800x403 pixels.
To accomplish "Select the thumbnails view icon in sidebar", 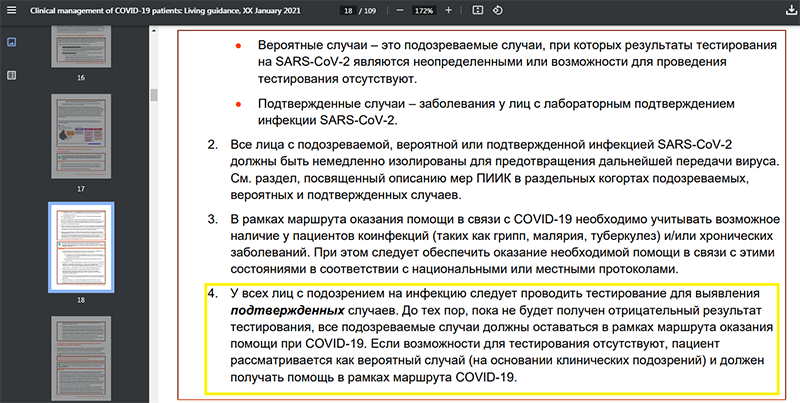I will tap(11, 42).
